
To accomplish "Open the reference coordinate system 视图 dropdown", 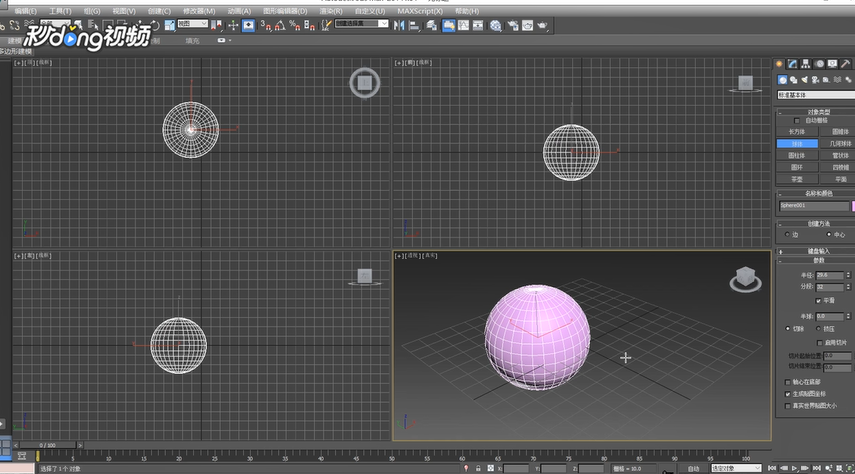I will pos(192,24).
